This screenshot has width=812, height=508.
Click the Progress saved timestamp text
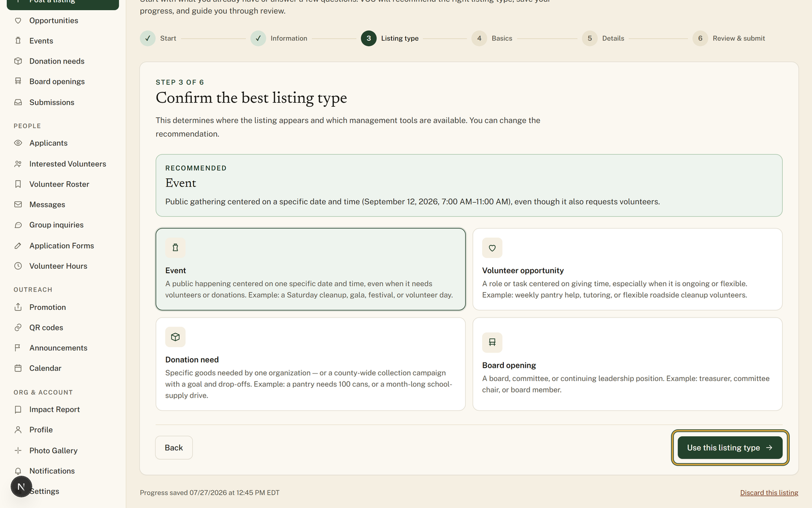(x=210, y=493)
